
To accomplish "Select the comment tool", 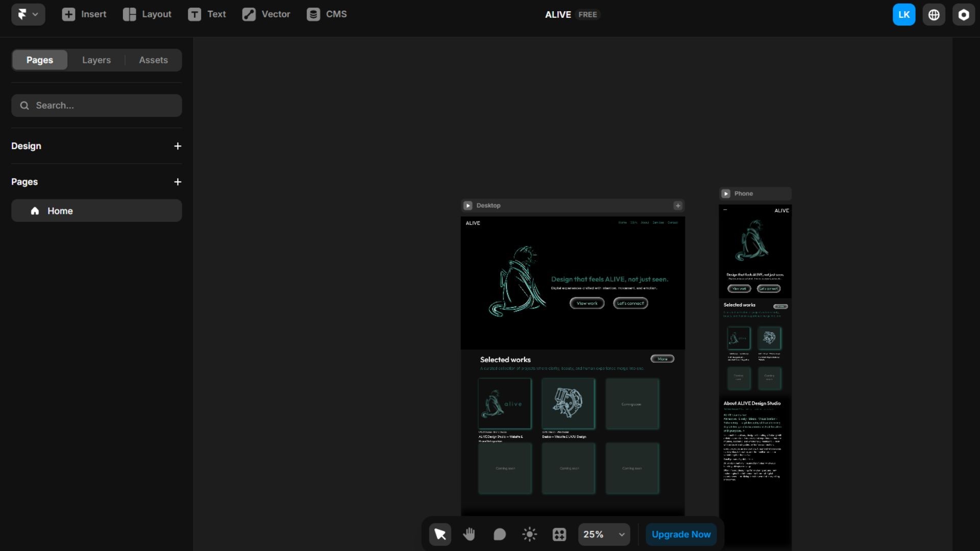I will [x=499, y=534].
